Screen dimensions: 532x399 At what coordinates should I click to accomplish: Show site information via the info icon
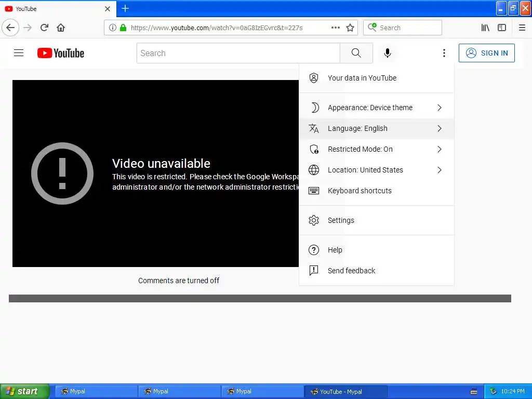[x=113, y=28]
